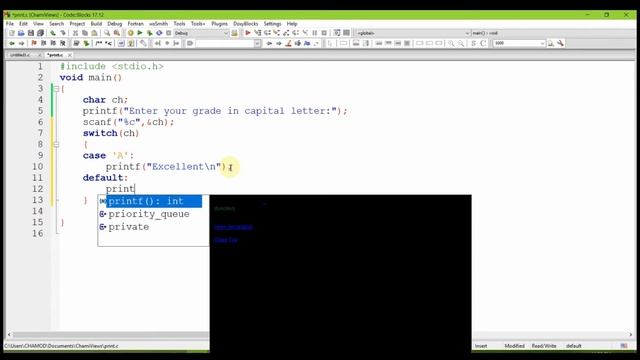The height and width of the screenshot is (360, 640).
Task: Open the Edit menu
Action: (23, 24)
